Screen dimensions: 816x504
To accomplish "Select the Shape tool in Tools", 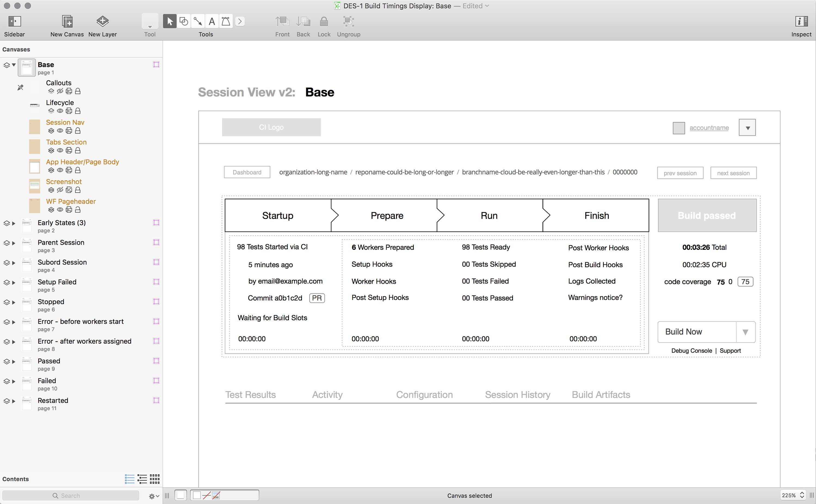I will click(x=184, y=21).
